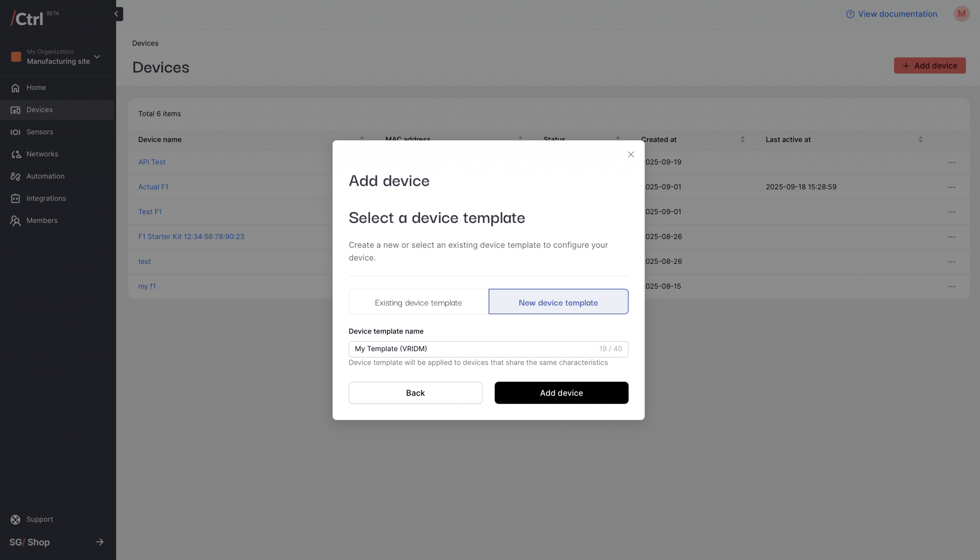The width and height of the screenshot is (980, 560).
Task: Click the Automation icon in sidebar
Action: pyautogui.click(x=15, y=176)
